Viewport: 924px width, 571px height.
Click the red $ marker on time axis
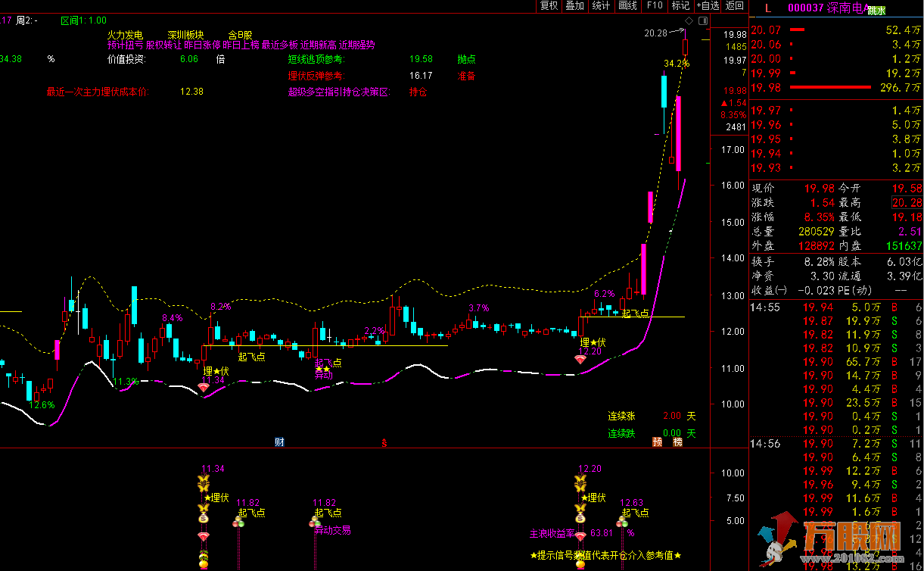[384, 442]
